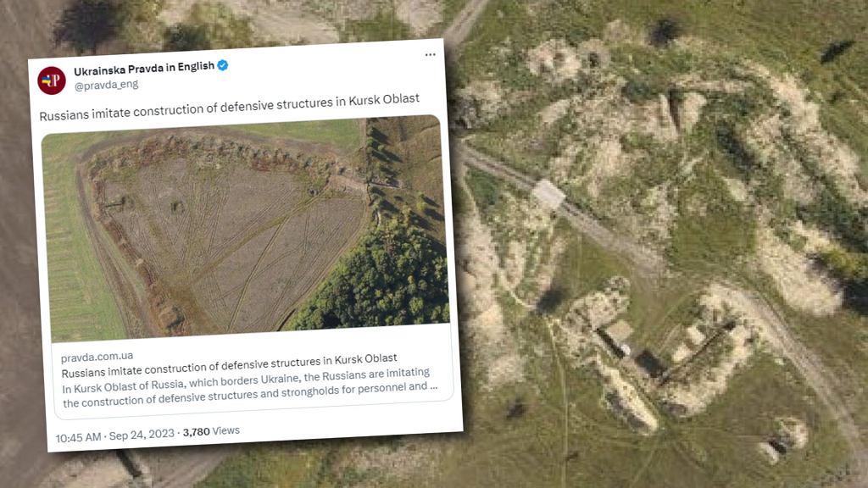Open the link card headline about defensive structures
The height and width of the screenshot is (488, 868).
tap(229, 365)
